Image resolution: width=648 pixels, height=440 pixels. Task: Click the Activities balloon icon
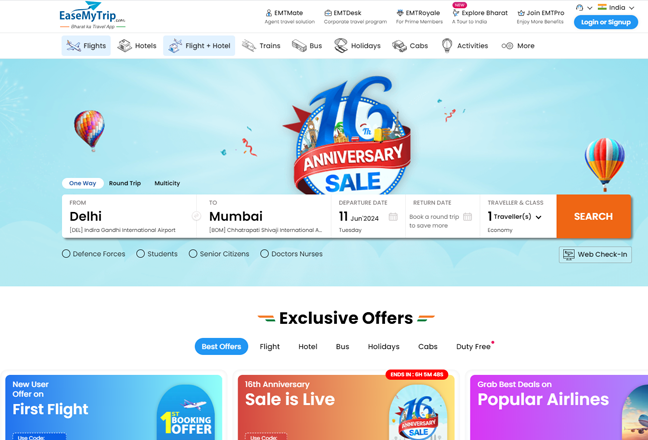[x=447, y=45]
